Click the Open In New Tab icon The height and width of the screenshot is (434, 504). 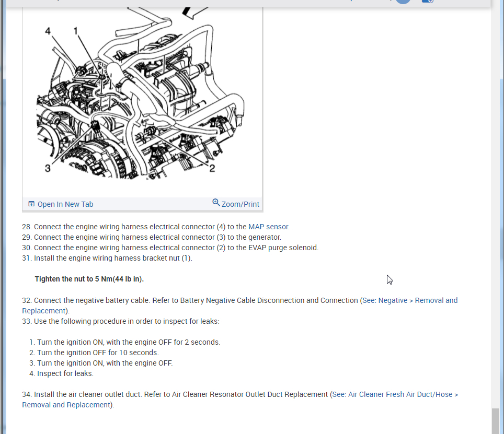(31, 204)
